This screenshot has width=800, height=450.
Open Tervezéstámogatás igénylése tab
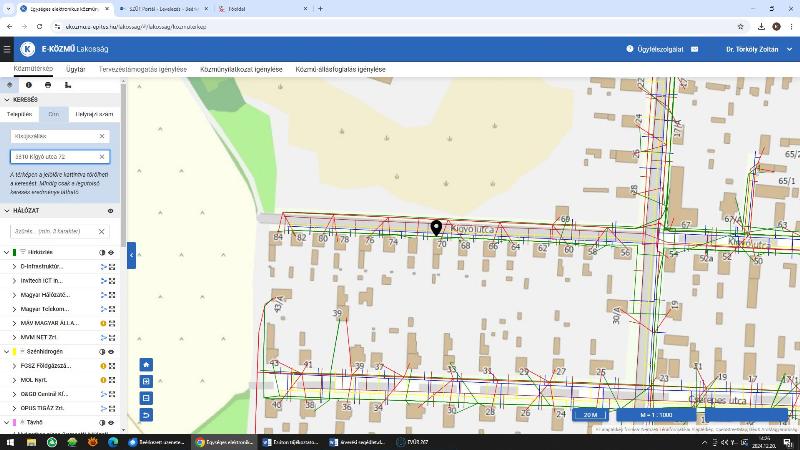click(x=143, y=69)
